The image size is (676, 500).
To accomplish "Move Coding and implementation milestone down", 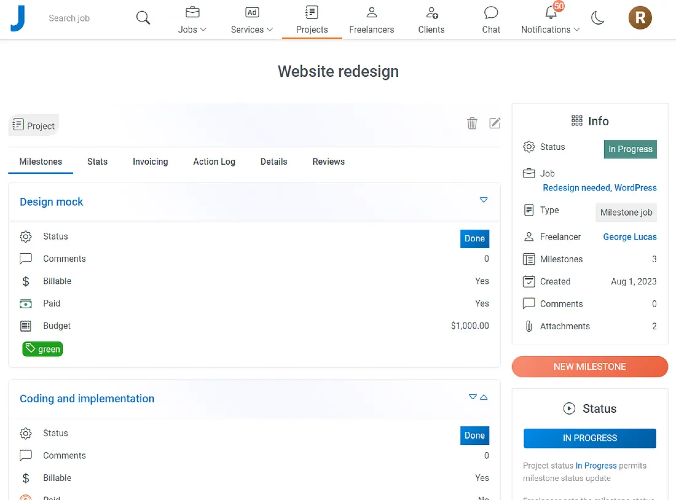I will (x=473, y=397).
